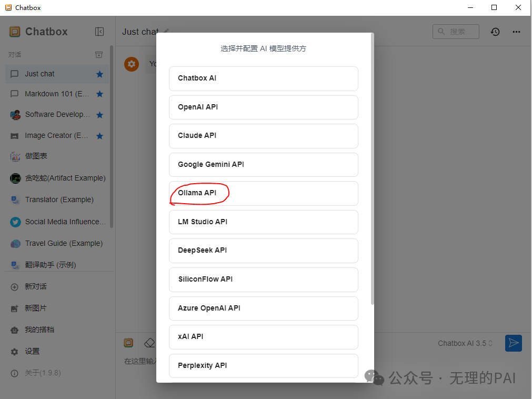Maximize the Chatbox window
Viewport: 532px width, 399px height.
coord(494,7)
